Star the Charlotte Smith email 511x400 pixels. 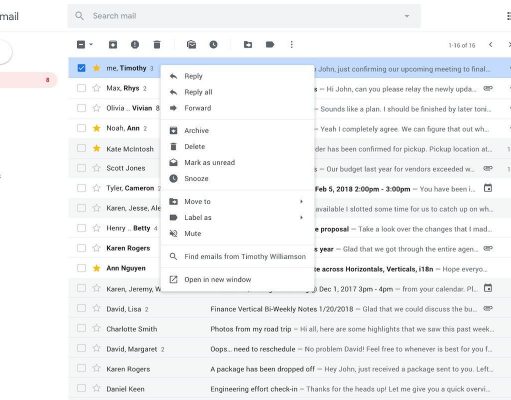pos(96,328)
